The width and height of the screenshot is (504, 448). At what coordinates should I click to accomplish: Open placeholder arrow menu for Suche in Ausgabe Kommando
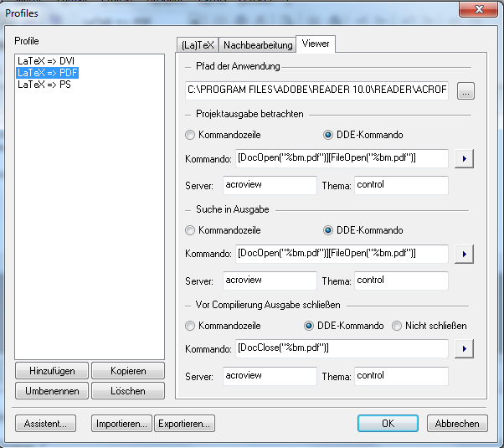[x=464, y=254]
